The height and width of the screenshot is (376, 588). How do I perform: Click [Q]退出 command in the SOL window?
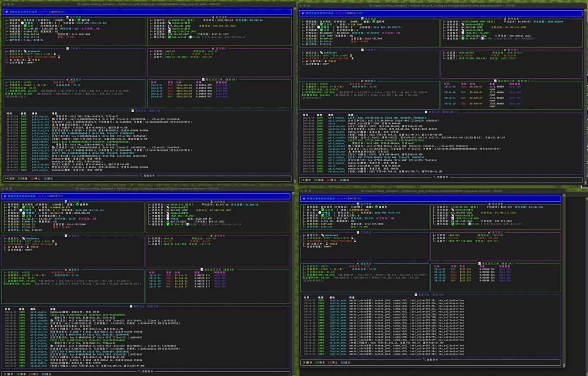pos(345,363)
